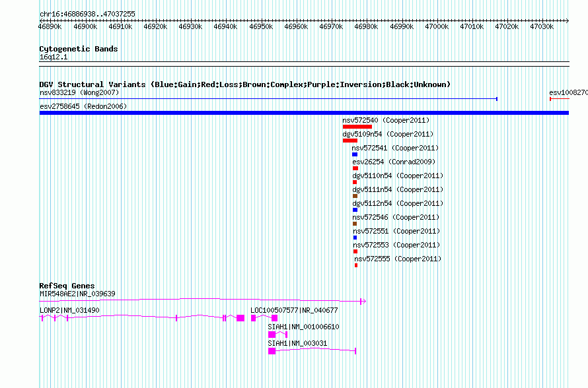Click the MIR548AE2|NR_039639 gene label
Screen dimensions: 588x388
click(77, 294)
